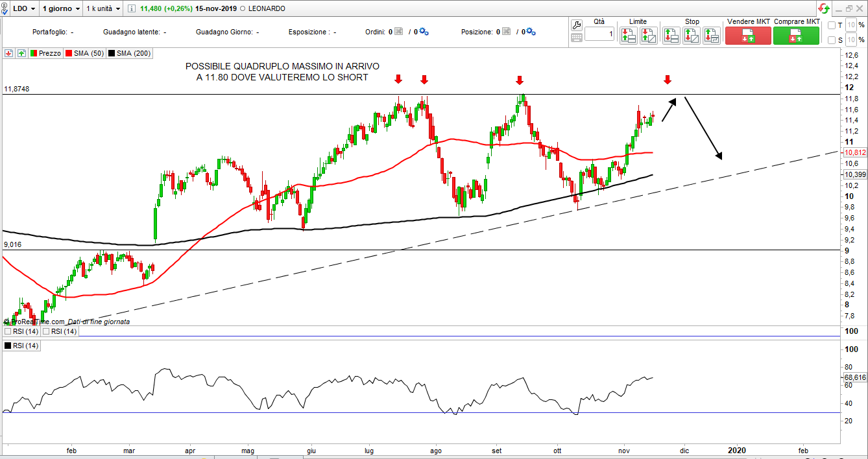This screenshot has height=459, width=868.
Task: Click the first Limite order icon
Action: point(628,36)
